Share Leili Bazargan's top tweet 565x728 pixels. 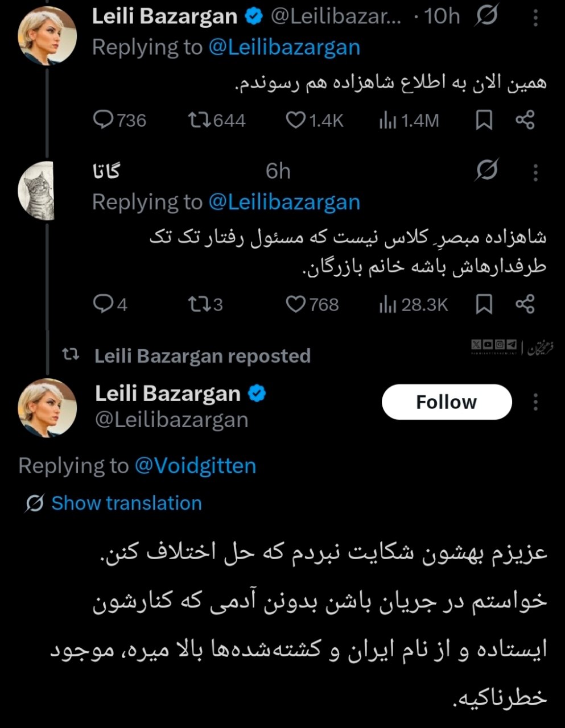(525, 120)
